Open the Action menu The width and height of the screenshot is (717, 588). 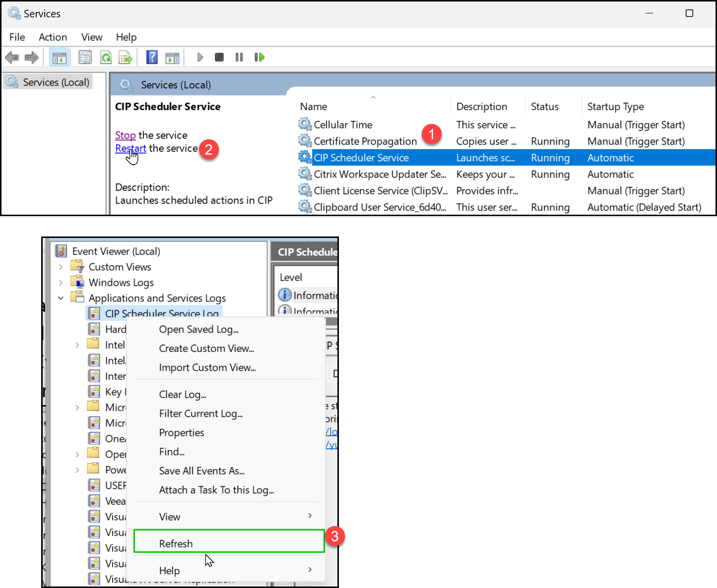pyautogui.click(x=53, y=37)
